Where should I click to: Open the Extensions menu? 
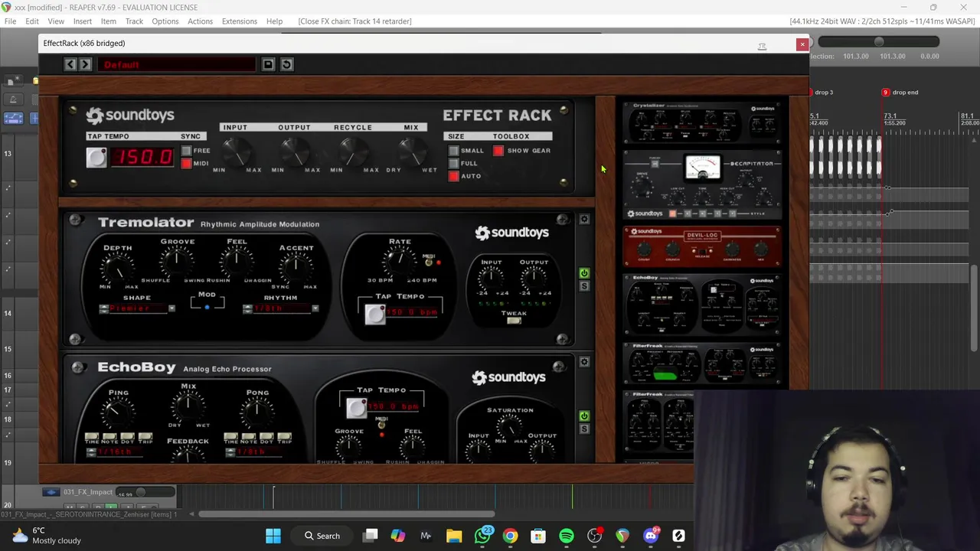click(x=240, y=21)
